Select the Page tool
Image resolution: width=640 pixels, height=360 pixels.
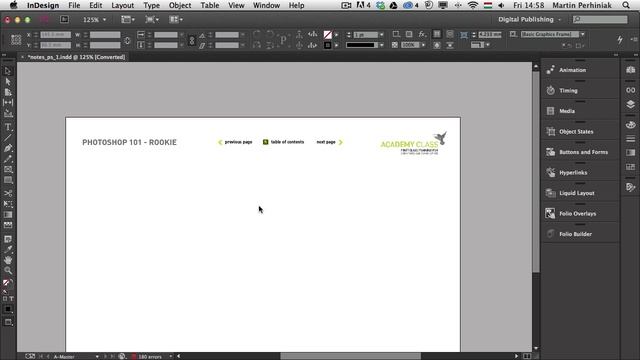pos(8,92)
